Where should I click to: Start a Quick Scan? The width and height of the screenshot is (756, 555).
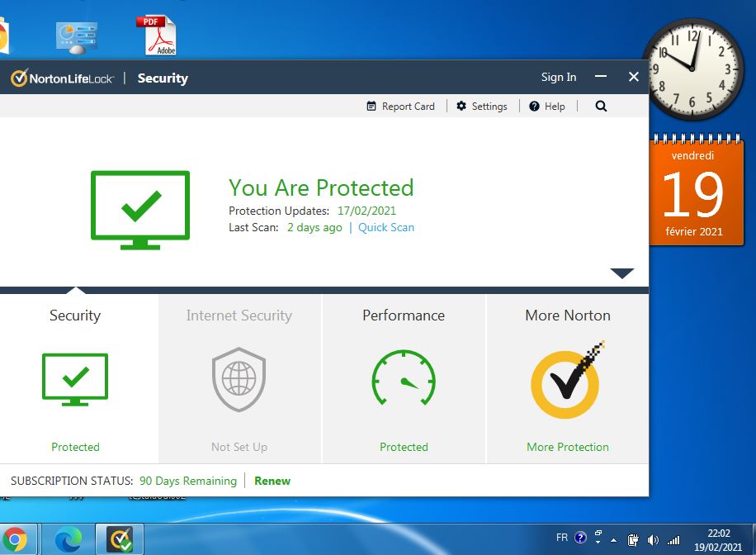385,227
